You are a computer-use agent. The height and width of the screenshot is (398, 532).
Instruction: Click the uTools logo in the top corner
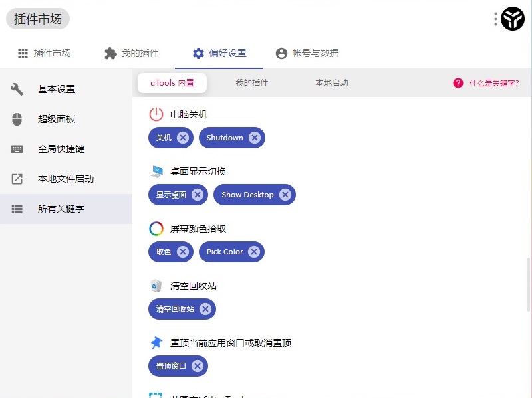pyautogui.click(x=512, y=19)
